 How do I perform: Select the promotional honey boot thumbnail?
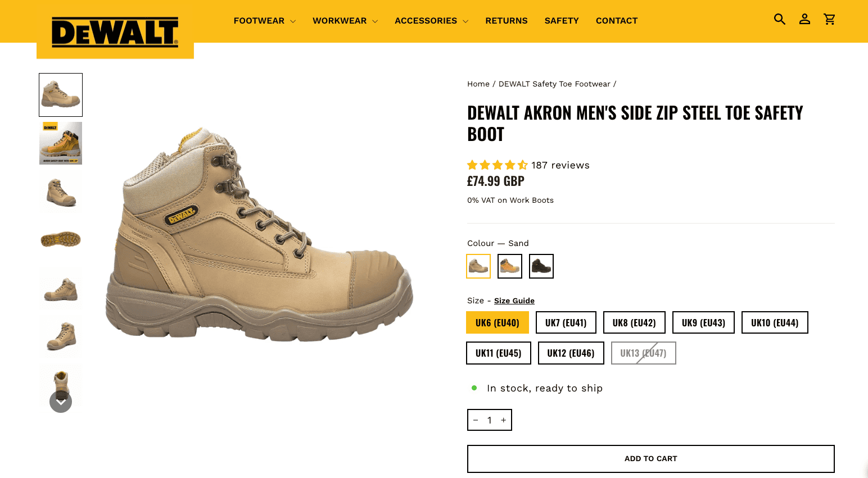click(x=61, y=143)
